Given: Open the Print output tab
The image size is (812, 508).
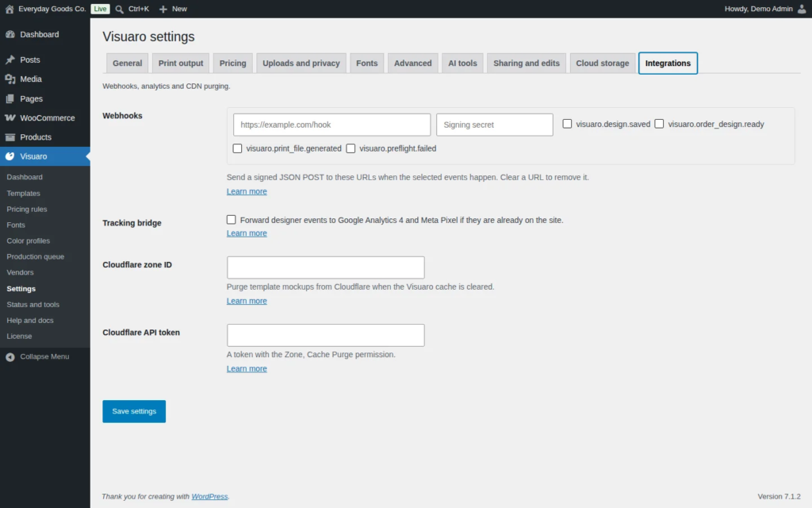Looking at the screenshot, I should tap(181, 63).
